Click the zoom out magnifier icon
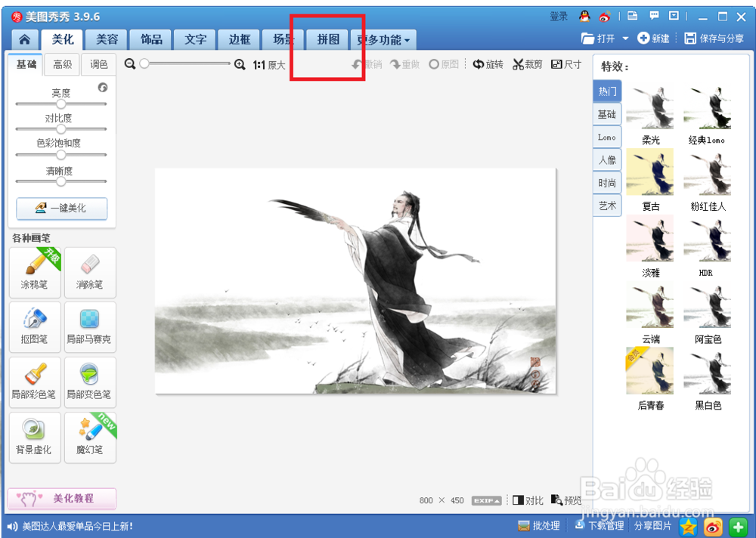This screenshot has width=756, height=538. [130, 63]
